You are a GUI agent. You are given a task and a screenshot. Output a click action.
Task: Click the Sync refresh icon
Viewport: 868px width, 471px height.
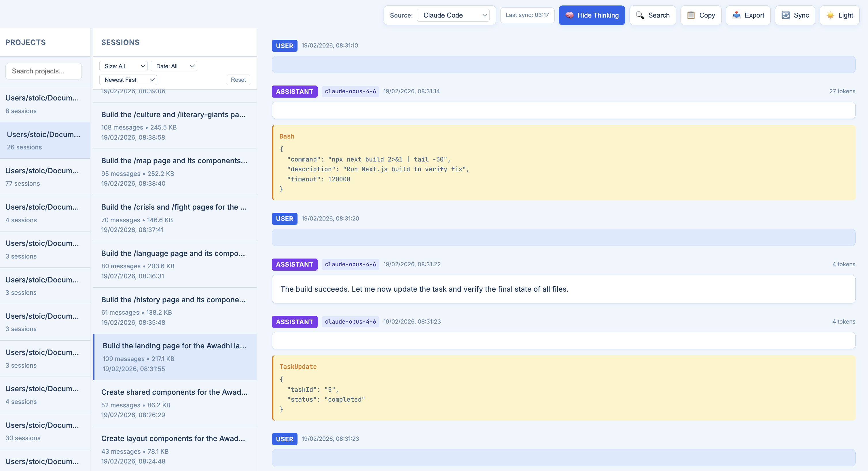coord(785,15)
